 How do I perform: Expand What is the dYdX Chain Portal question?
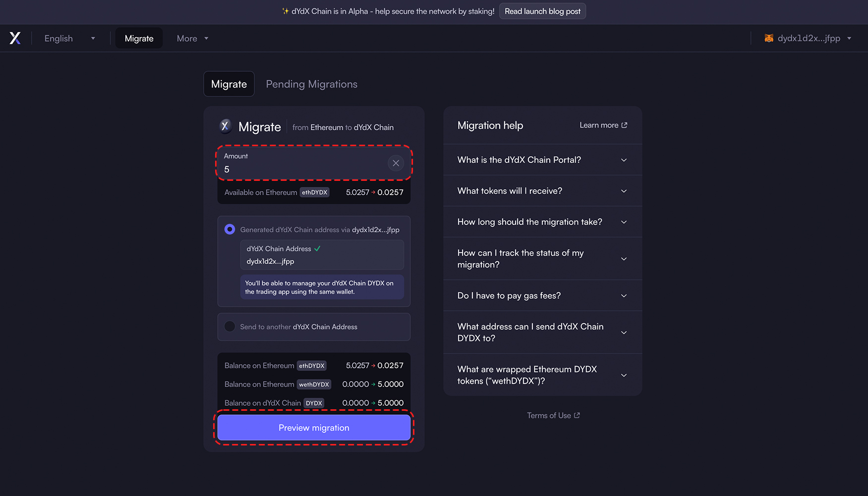543,160
